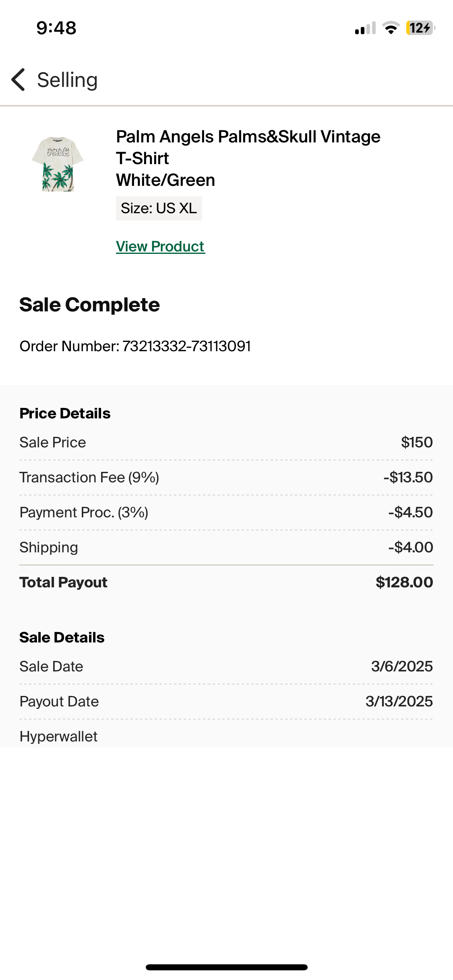
Task: Tap the Payout Date 3/13/2025 value
Action: (x=399, y=701)
